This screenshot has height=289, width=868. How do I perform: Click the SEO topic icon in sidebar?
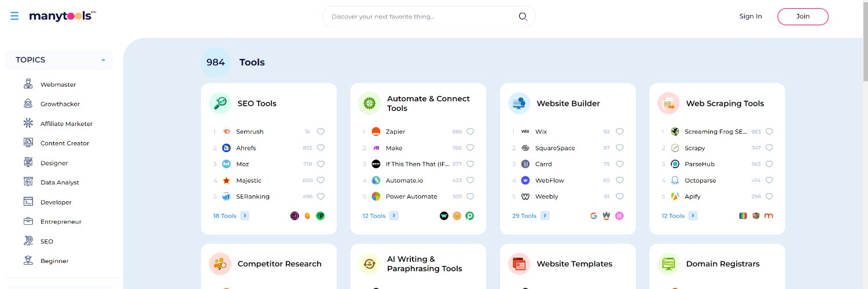pos(28,241)
